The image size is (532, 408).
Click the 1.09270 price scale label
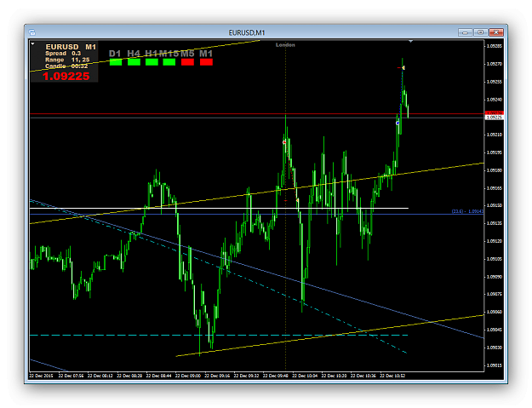(x=495, y=64)
